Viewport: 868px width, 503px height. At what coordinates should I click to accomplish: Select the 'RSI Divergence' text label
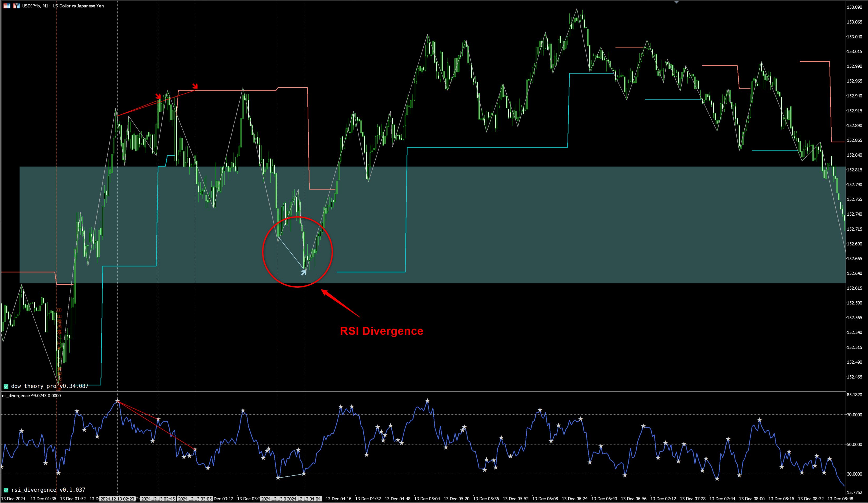click(381, 331)
